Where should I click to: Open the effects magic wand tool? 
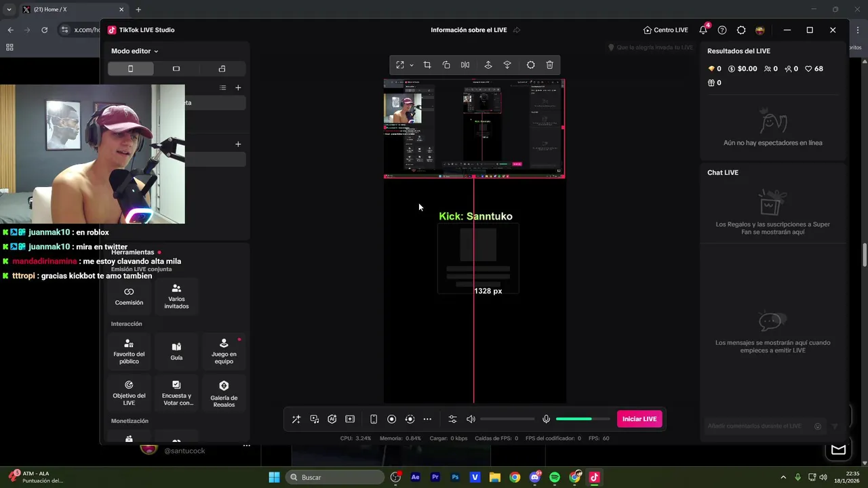pos(296,419)
